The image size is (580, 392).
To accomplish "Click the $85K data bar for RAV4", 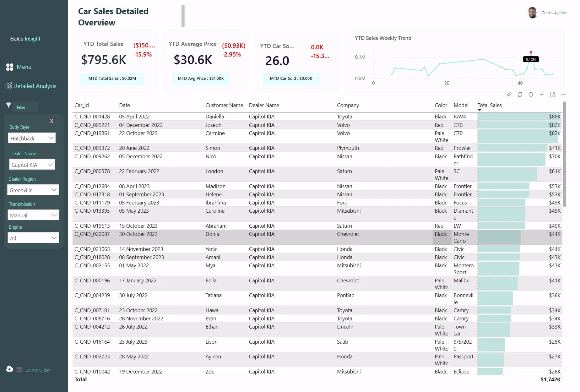I will [x=519, y=117].
